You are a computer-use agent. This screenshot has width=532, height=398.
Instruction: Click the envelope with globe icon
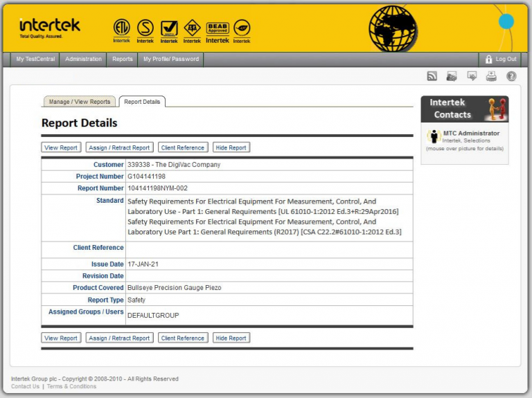click(452, 76)
